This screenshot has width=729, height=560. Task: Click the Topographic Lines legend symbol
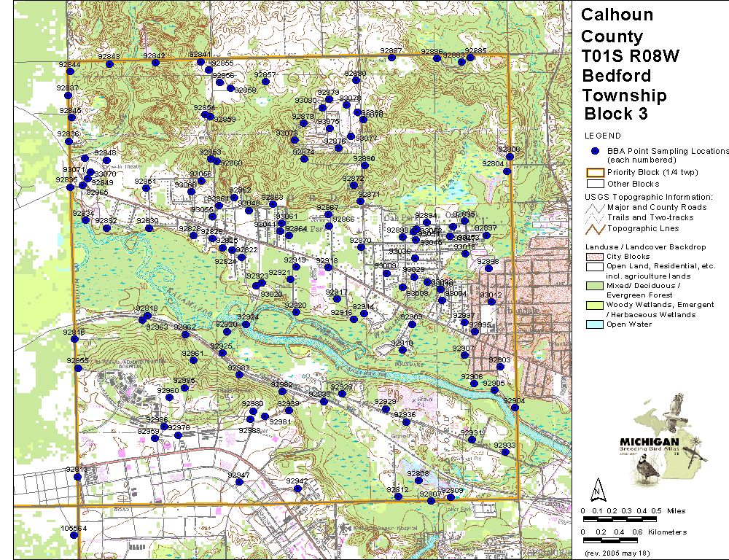pos(593,229)
